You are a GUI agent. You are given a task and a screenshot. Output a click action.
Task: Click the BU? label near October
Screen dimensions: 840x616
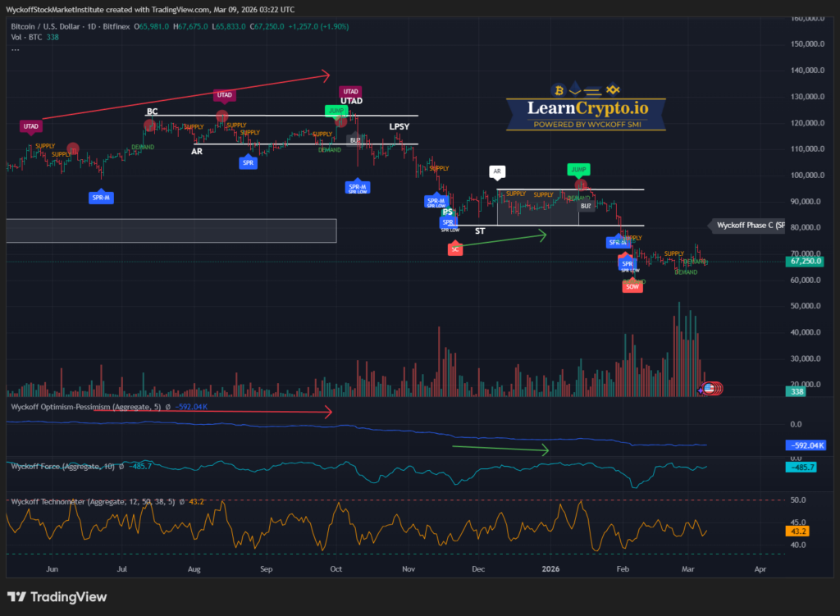point(354,140)
